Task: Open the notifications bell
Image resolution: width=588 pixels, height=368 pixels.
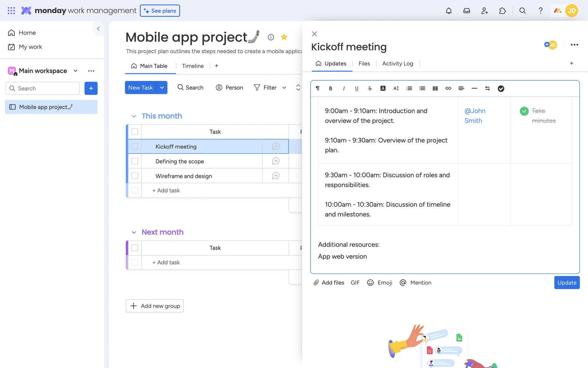Action: point(449,11)
